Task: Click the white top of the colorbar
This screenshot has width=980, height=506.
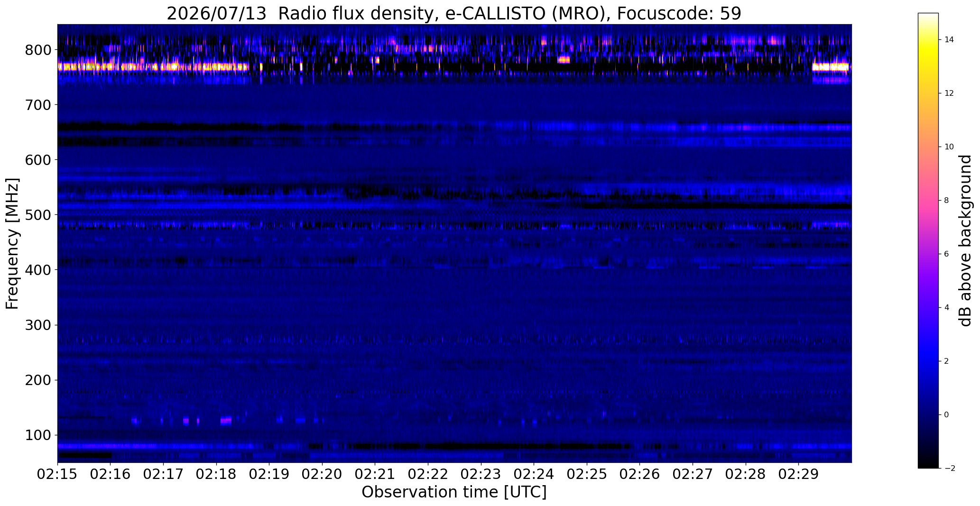Action: coord(928,15)
